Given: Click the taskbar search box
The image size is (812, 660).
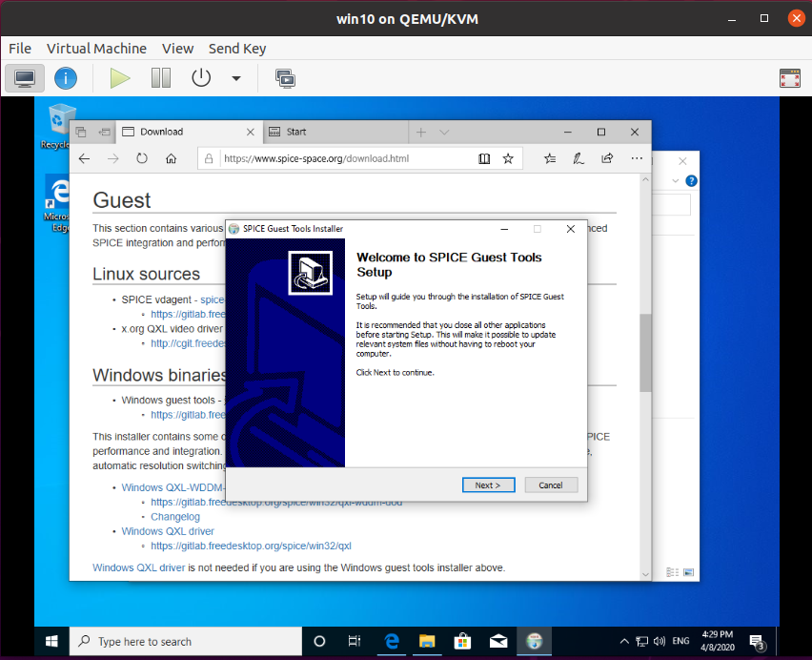Looking at the screenshot, I should click(186, 641).
